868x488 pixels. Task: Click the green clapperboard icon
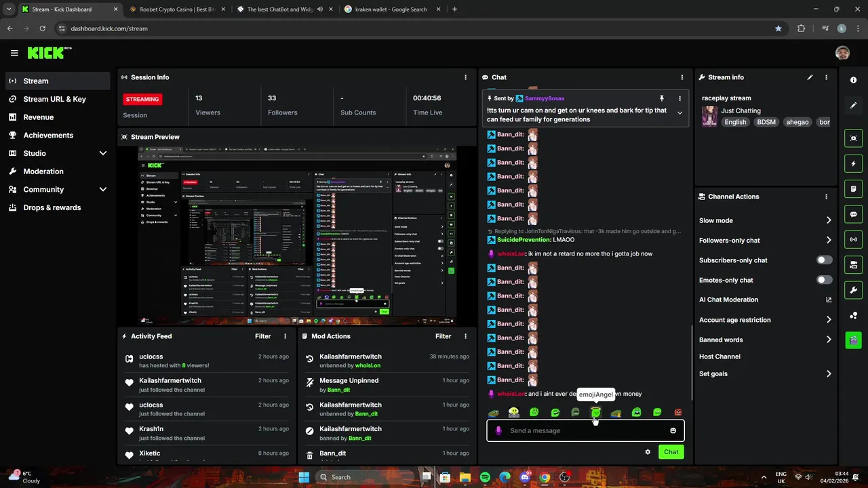tap(853, 340)
